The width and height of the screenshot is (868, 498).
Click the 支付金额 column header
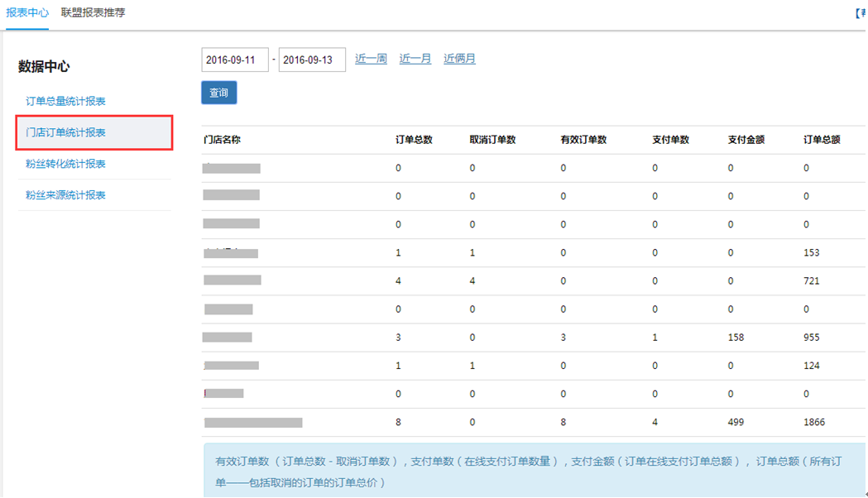click(746, 140)
